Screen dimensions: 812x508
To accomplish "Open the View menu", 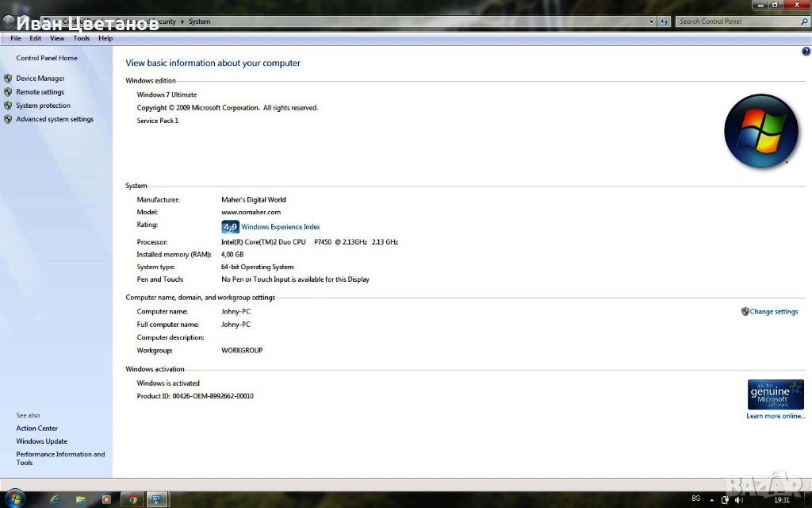I will (x=57, y=38).
